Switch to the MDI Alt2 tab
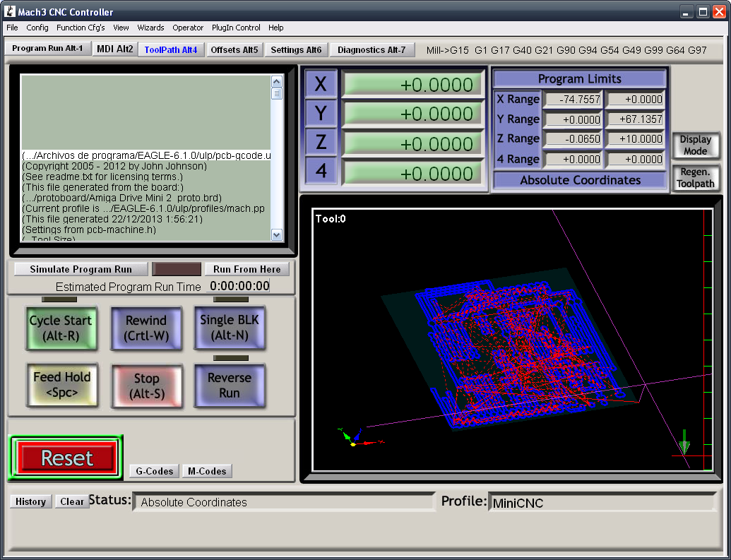Screen dimensions: 731x560 click(114, 49)
